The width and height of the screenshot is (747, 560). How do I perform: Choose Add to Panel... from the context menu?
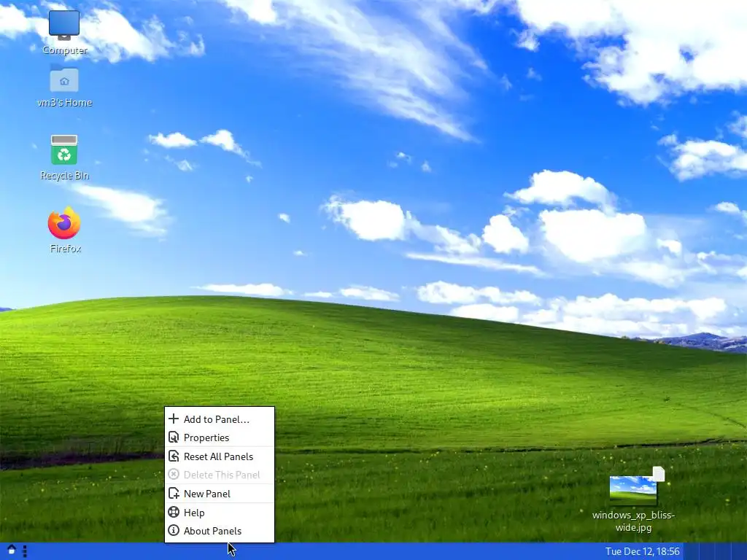[220, 419]
